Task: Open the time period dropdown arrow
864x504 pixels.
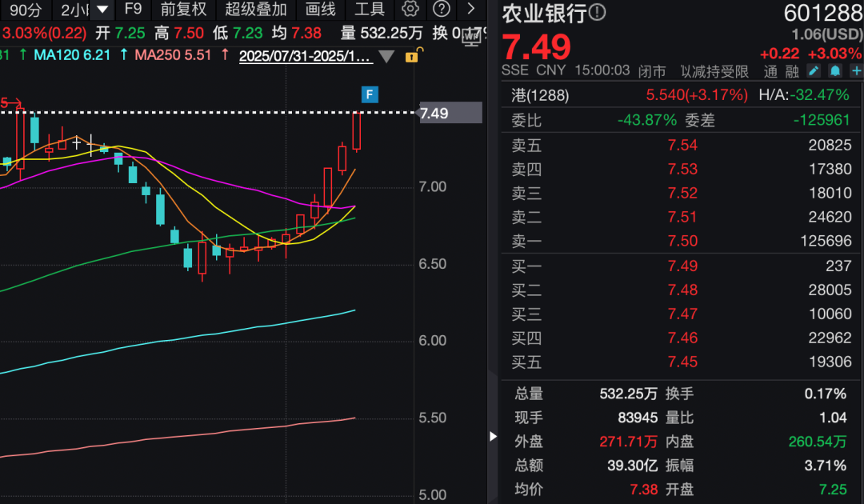Action: click(102, 10)
